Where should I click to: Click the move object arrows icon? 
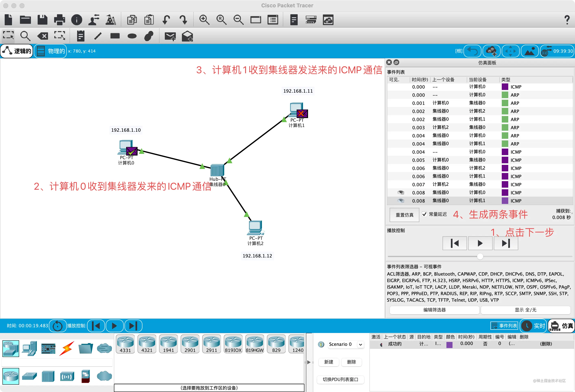511,51
